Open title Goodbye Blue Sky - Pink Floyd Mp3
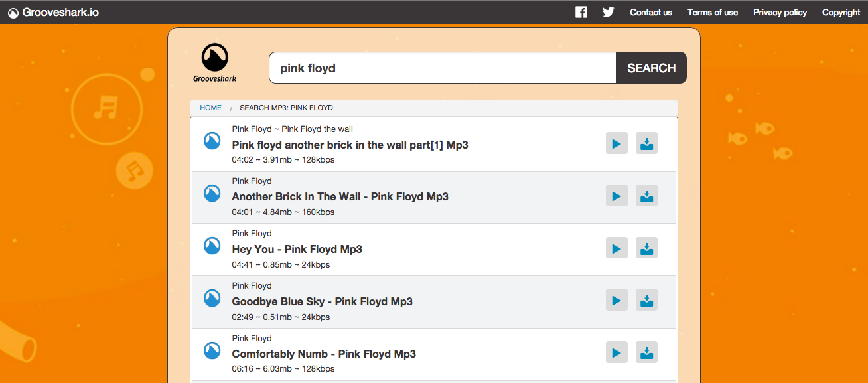The image size is (868, 383). tap(322, 301)
